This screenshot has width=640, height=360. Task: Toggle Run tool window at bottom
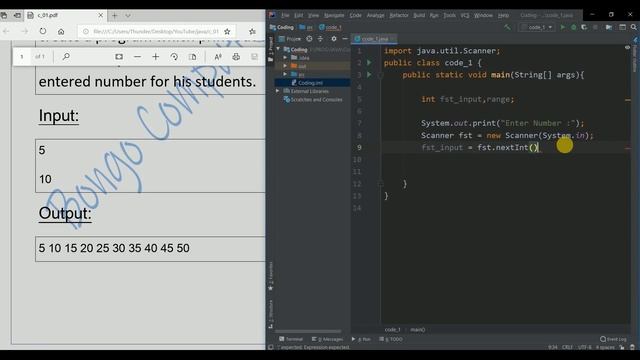[361, 339]
